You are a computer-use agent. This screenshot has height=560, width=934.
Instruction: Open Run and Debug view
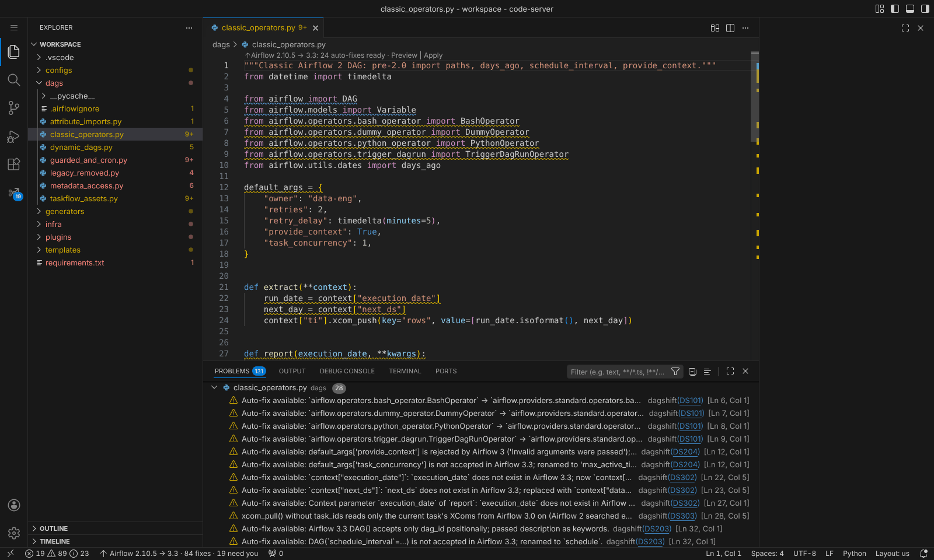(14, 136)
